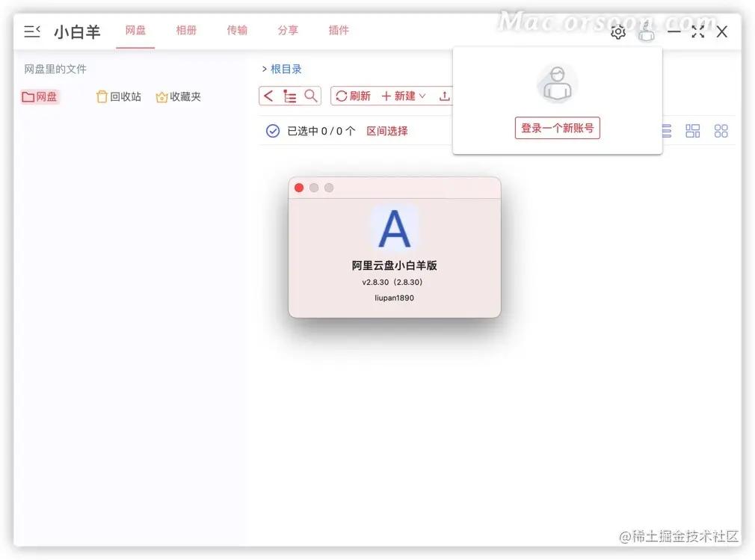Click version text v2.8.30
Image resolution: width=755 pixels, height=560 pixels.
click(x=392, y=282)
